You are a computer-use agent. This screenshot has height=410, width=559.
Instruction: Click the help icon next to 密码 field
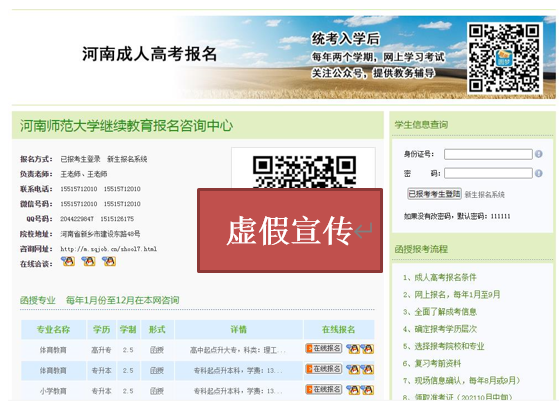538,173
